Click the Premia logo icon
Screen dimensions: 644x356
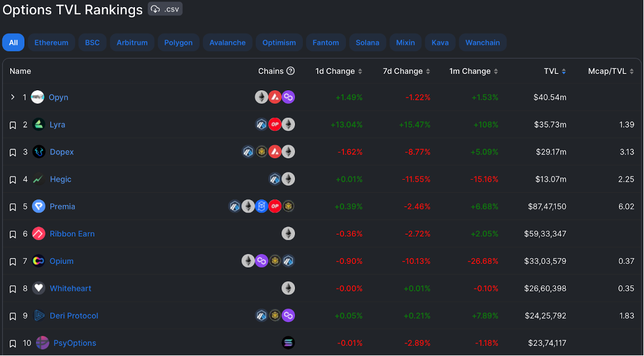point(39,206)
